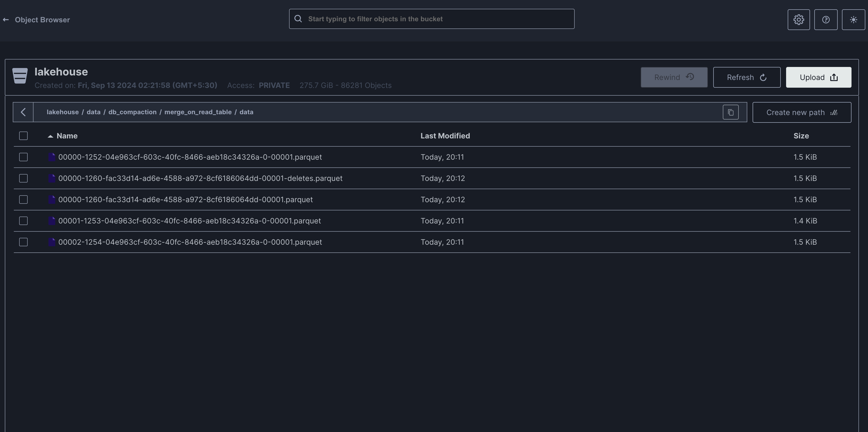Copy the path with the clipboard icon

tap(731, 112)
